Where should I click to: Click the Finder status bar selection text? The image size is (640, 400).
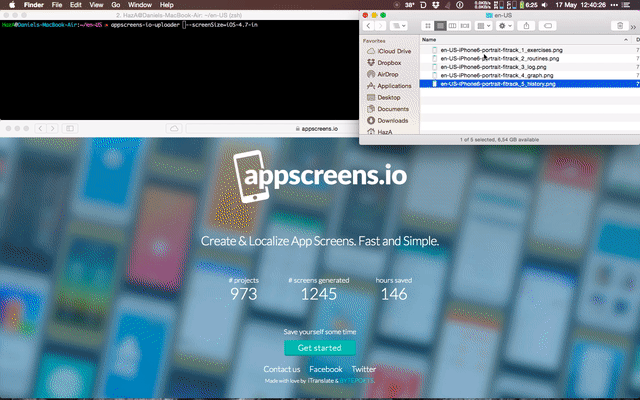tap(499, 140)
